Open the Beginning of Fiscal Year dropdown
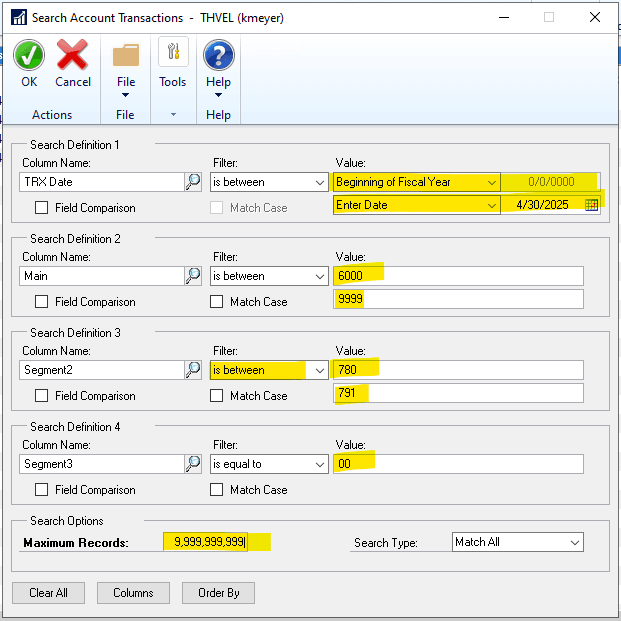 [417, 182]
